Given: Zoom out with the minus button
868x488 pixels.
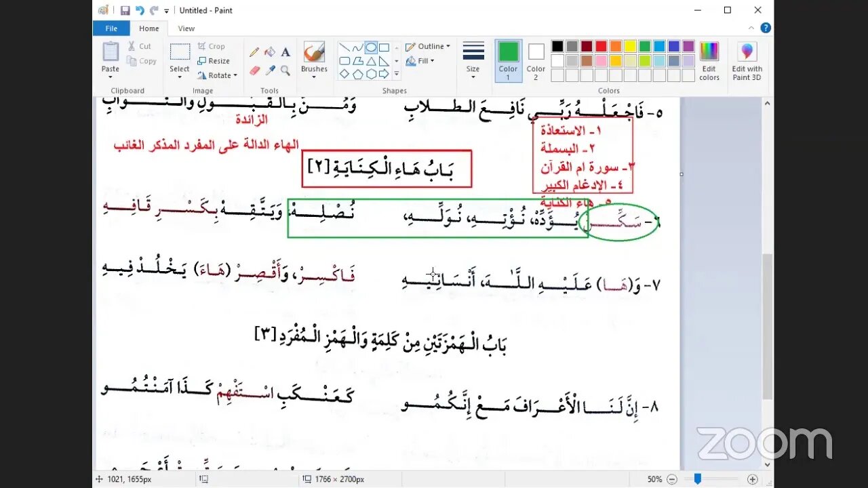Looking at the screenshot, I should point(672,479).
